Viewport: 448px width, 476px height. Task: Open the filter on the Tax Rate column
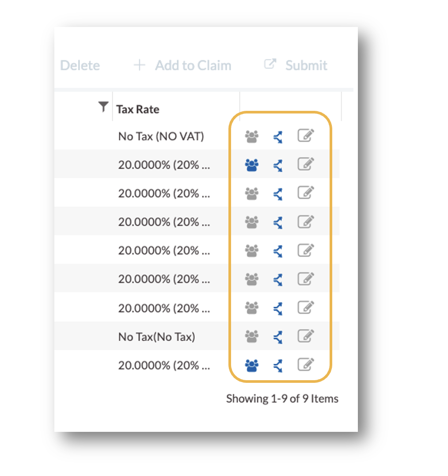point(103,106)
